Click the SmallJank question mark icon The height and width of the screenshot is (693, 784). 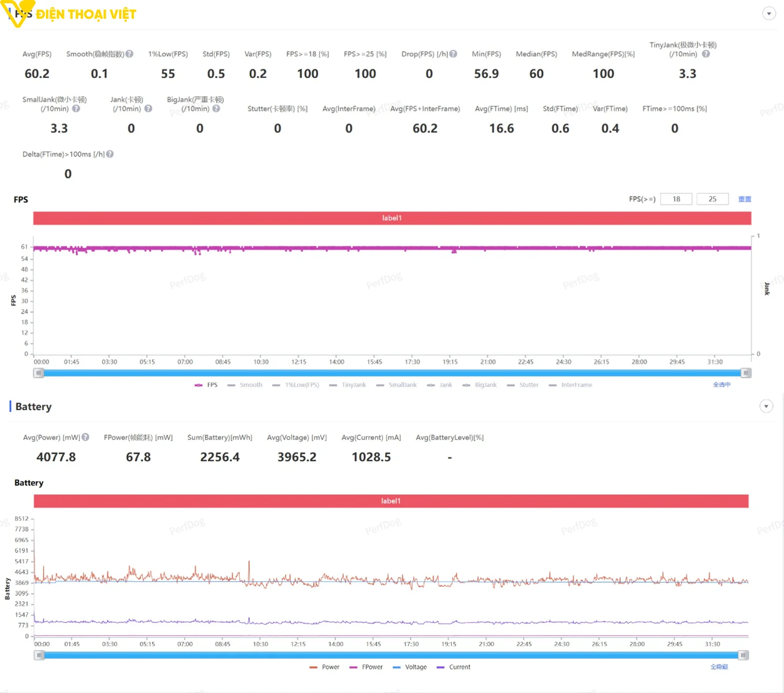point(76,109)
